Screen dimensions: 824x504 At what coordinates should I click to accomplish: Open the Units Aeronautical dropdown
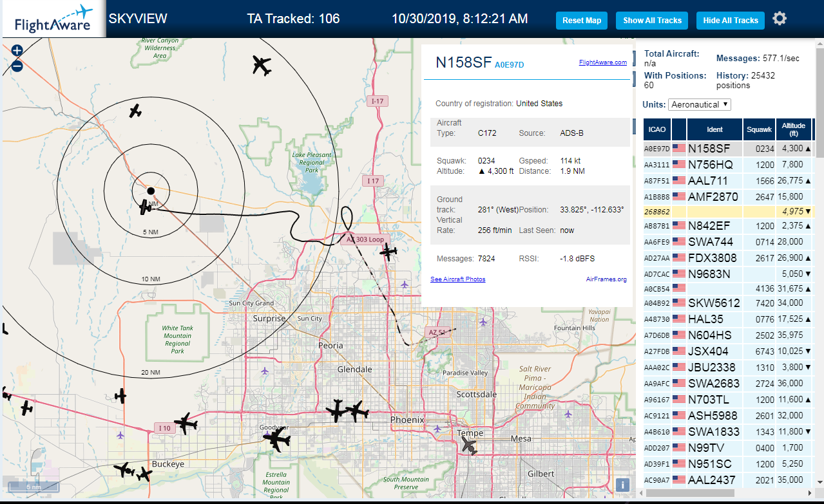(x=700, y=104)
